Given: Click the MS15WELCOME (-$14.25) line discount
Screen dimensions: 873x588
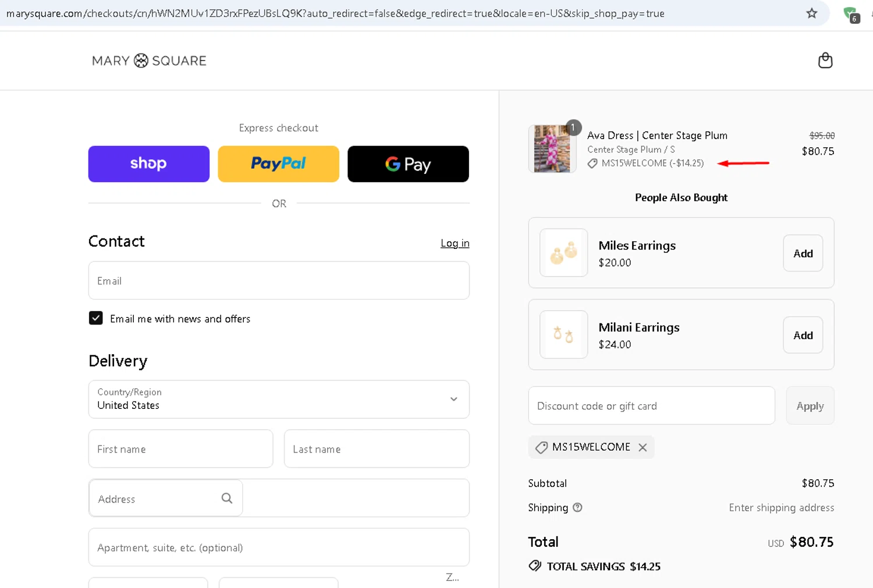Looking at the screenshot, I should tap(652, 163).
